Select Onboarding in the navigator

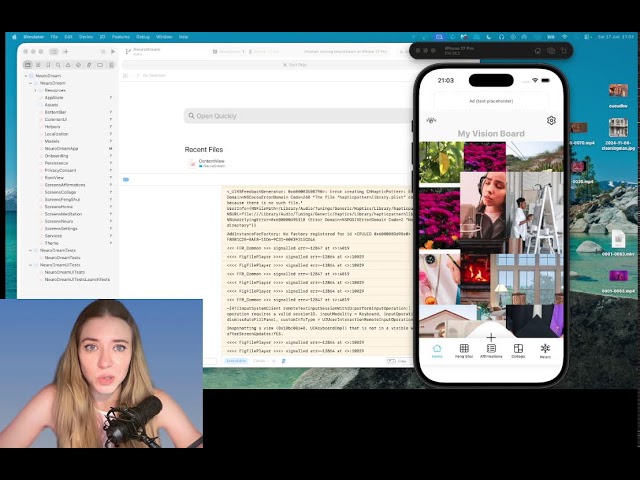56,156
